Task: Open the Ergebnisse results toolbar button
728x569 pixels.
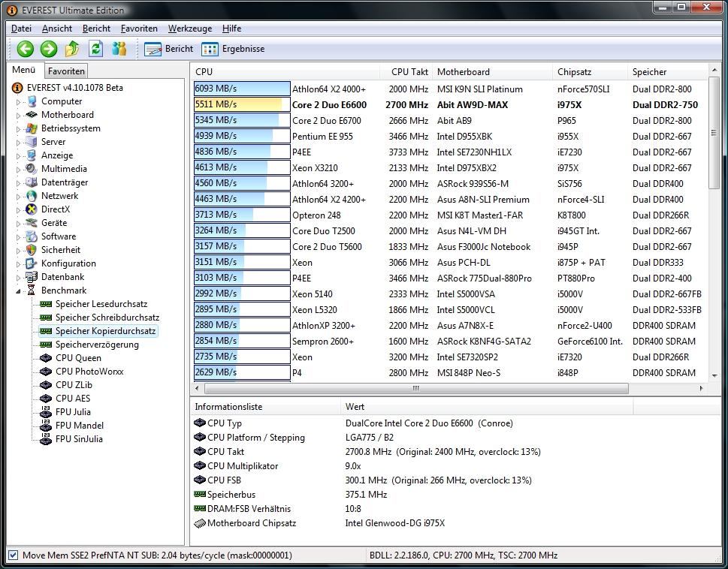Action: (x=233, y=49)
